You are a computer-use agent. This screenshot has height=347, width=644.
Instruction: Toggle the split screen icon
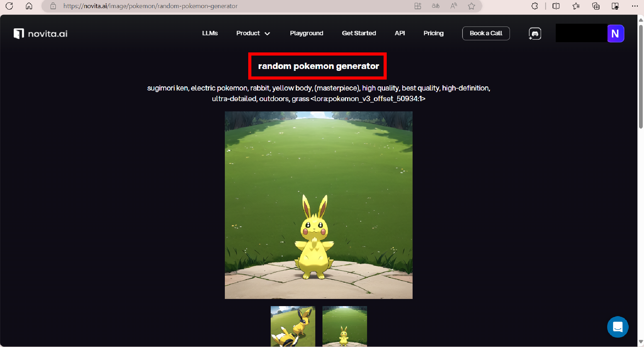click(x=556, y=6)
